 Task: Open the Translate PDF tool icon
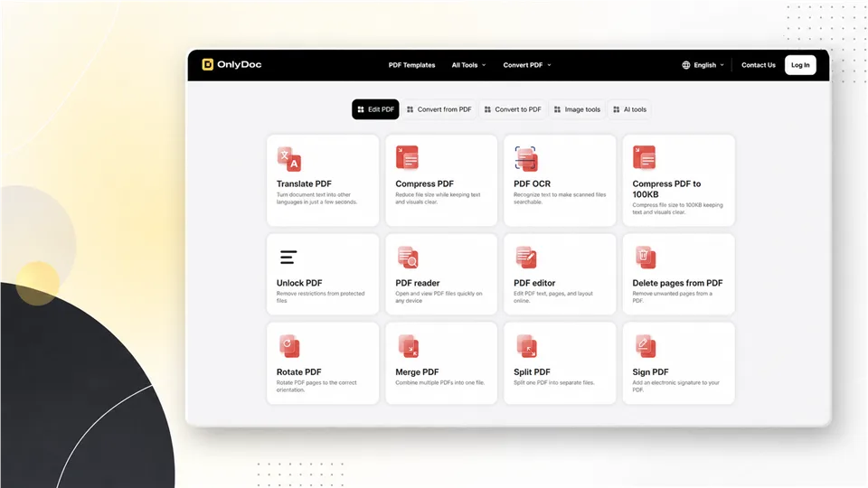pos(289,159)
